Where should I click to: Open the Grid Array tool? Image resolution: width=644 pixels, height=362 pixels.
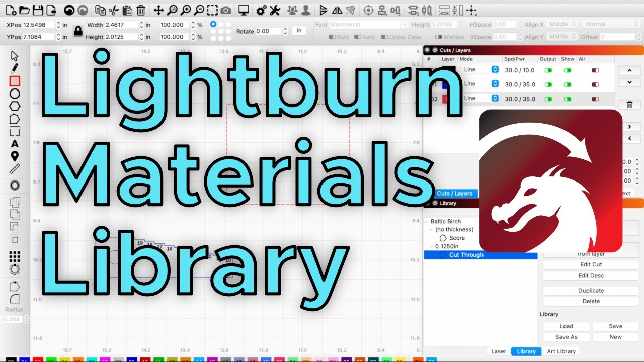point(15,256)
